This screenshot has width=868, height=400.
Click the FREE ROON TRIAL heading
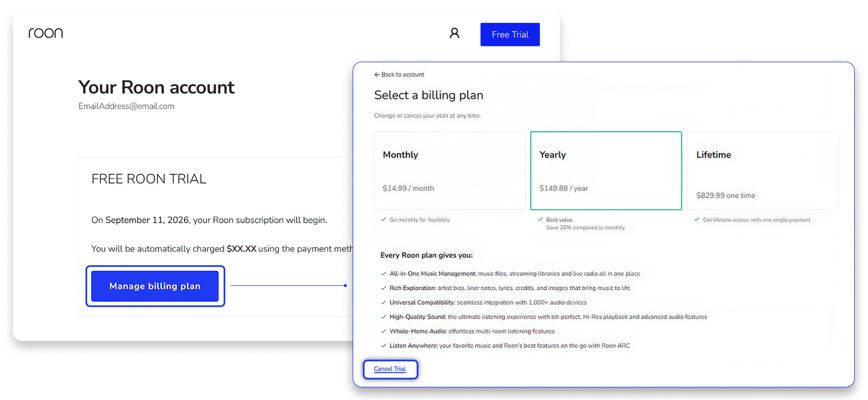tap(149, 179)
